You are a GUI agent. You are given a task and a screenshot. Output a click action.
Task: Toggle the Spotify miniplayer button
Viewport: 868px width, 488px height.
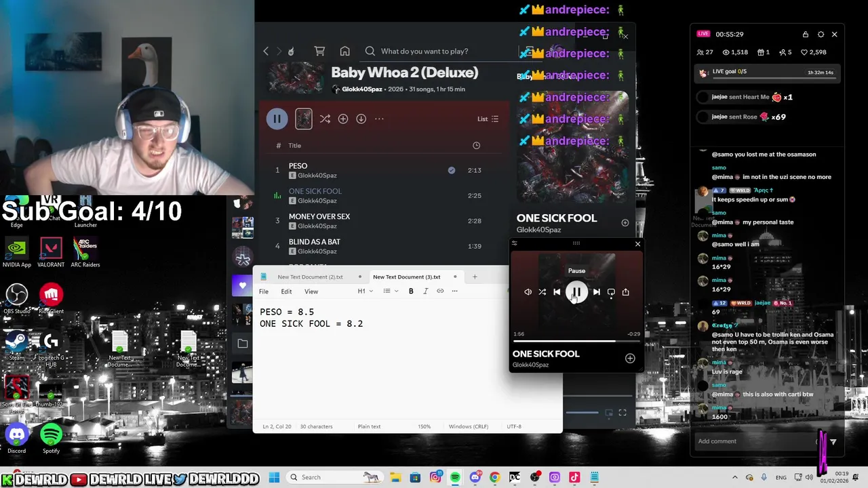click(x=609, y=412)
